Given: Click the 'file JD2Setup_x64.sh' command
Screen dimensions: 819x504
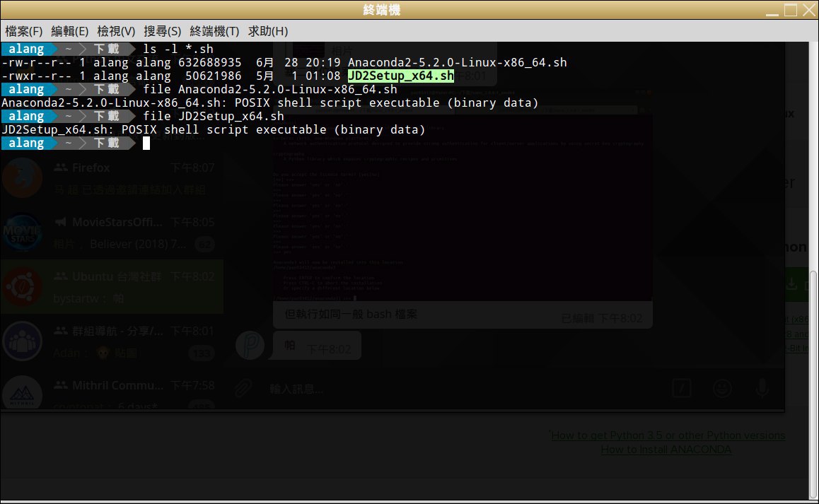Looking at the screenshot, I should tap(214, 116).
